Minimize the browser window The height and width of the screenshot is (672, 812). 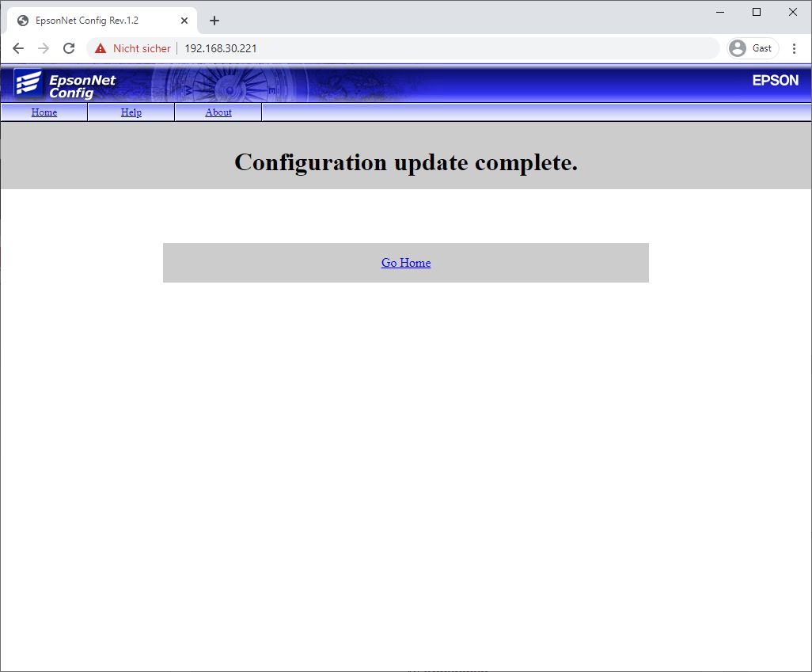[x=720, y=12]
